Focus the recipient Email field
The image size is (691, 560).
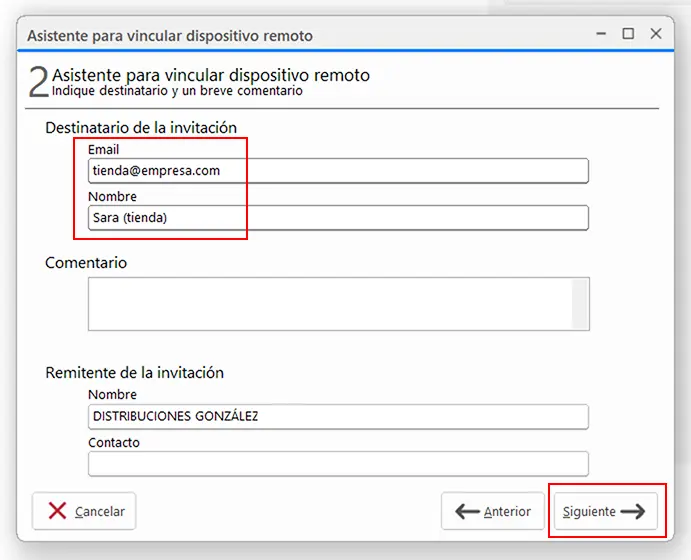click(338, 171)
